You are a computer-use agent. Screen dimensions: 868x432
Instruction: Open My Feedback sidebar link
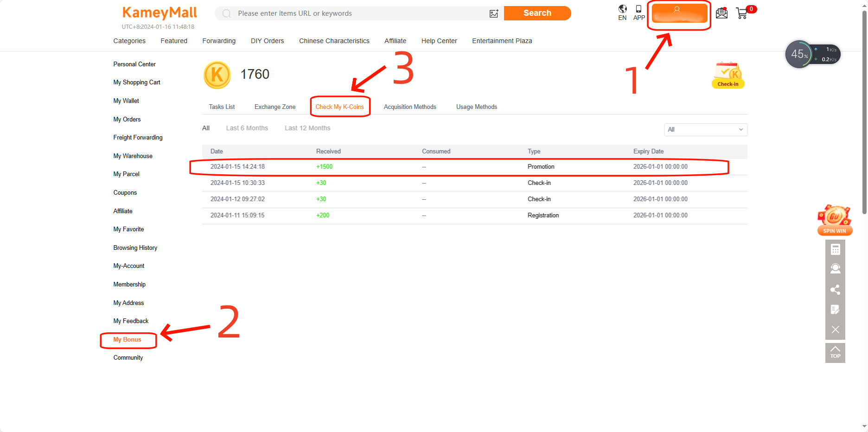(x=131, y=321)
